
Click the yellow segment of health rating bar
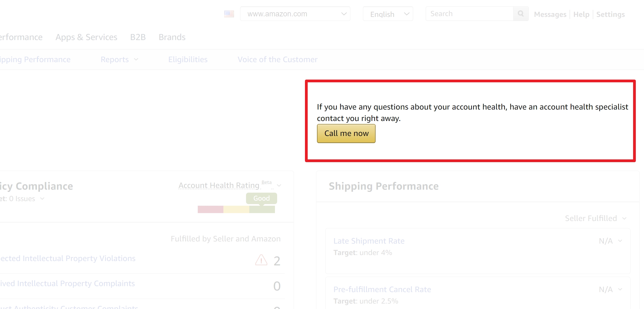click(x=236, y=209)
